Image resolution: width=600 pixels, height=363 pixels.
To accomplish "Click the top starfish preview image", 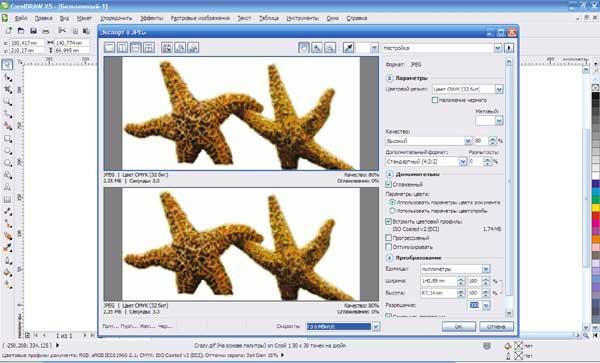I will tap(241, 113).
